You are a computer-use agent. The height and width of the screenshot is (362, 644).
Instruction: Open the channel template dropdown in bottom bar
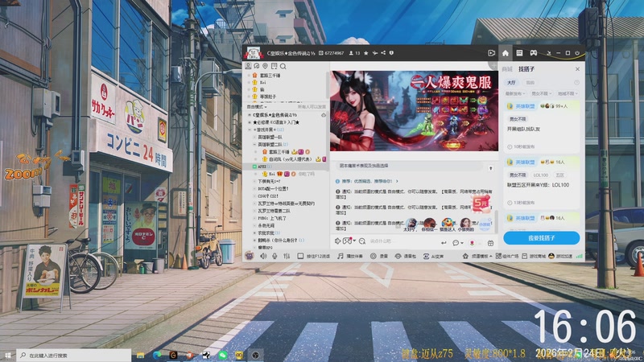(x=477, y=256)
